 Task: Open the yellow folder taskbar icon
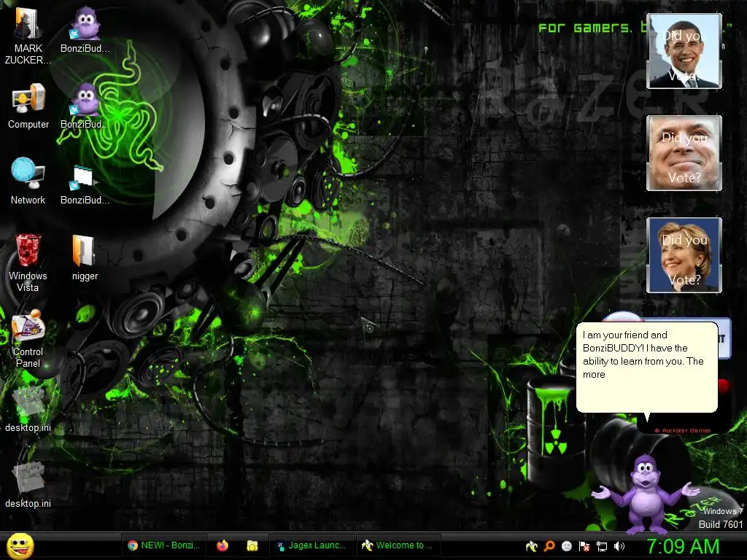pyautogui.click(x=252, y=545)
